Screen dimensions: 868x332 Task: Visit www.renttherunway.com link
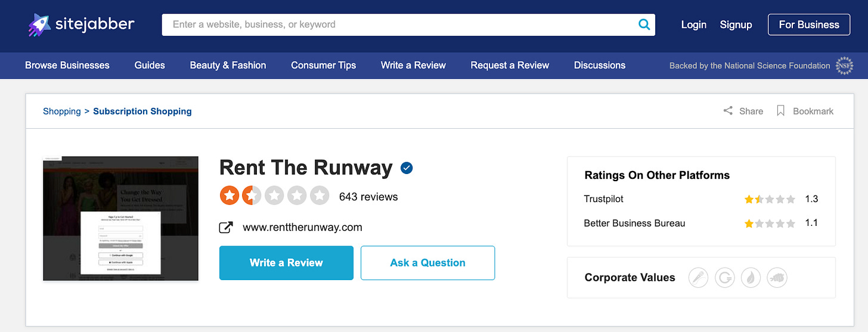click(302, 227)
